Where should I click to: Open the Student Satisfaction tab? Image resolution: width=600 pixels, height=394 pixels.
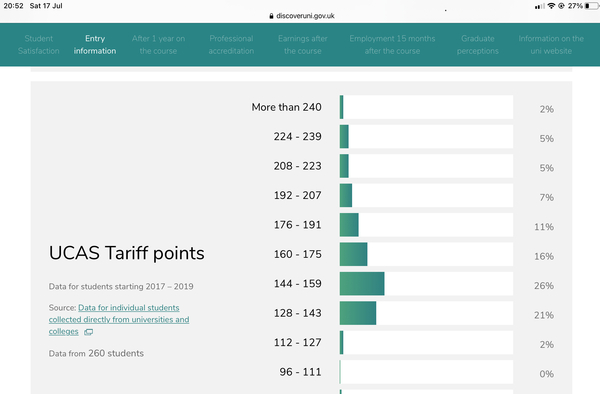[x=39, y=45]
